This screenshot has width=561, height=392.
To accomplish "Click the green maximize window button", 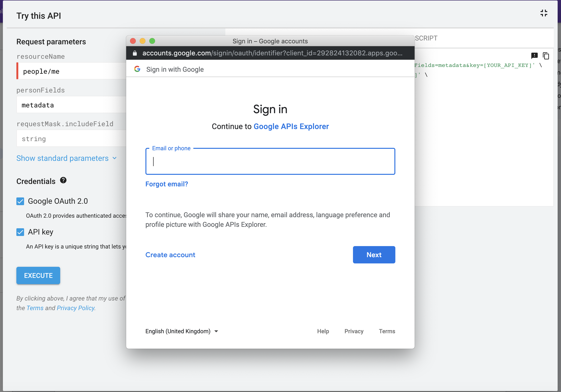I will pos(152,41).
